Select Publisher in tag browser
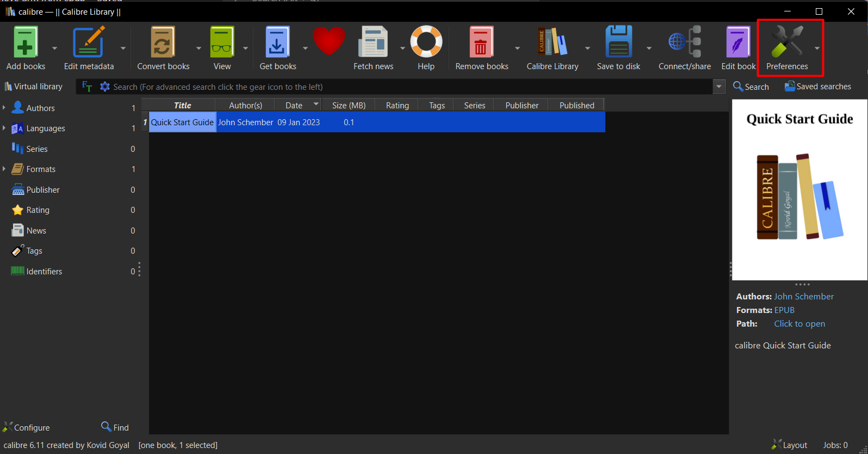The width and height of the screenshot is (868, 454). point(43,189)
